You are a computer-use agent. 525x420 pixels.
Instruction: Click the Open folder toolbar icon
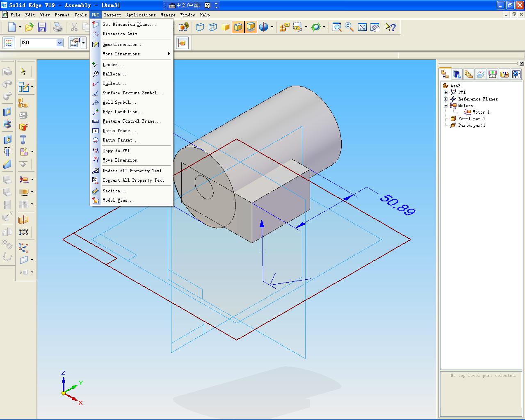click(x=29, y=27)
